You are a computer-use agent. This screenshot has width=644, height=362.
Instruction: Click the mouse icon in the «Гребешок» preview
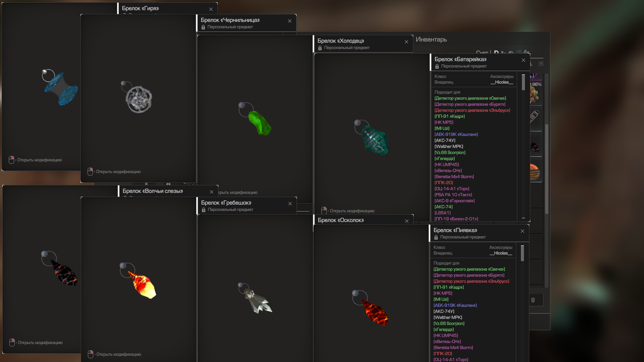[x=91, y=354]
